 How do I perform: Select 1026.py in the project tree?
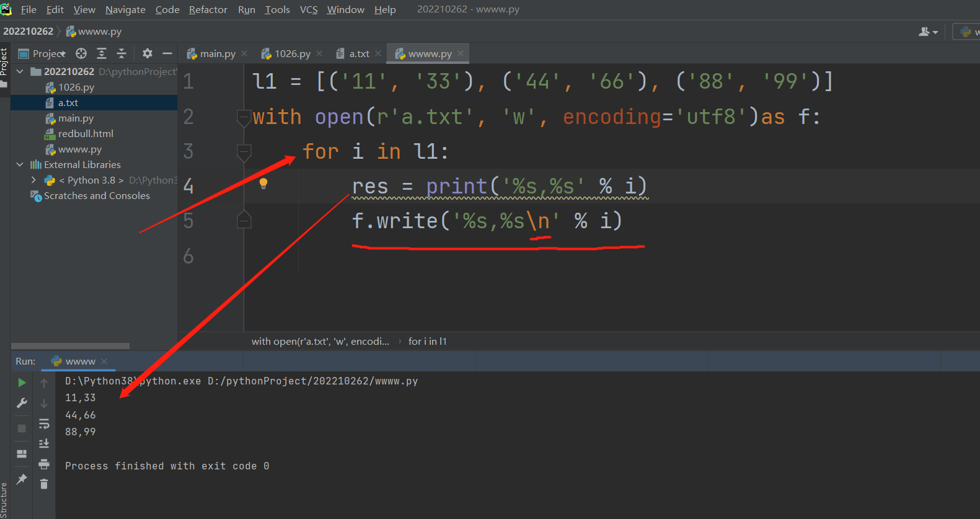76,87
